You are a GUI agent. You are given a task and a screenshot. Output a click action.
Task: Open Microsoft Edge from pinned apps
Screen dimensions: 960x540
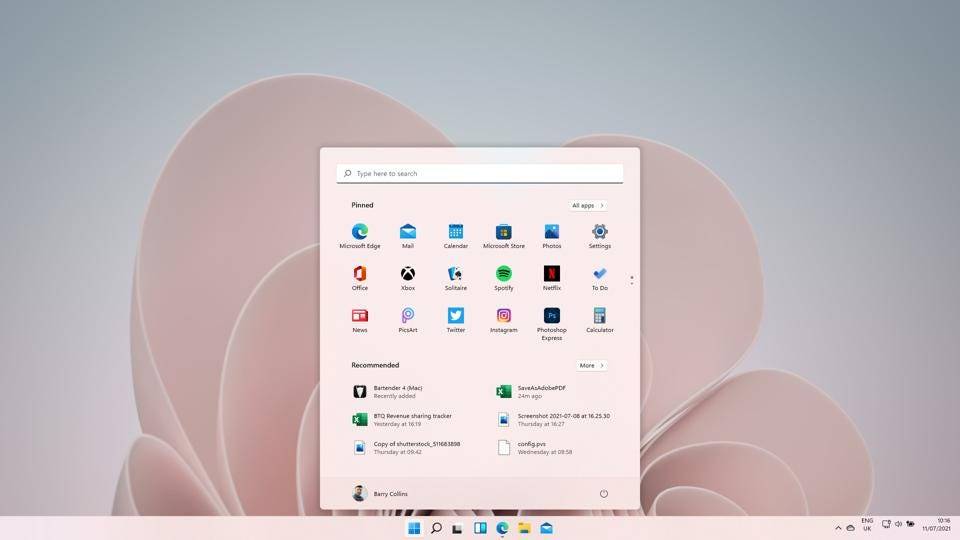pos(360,233)
